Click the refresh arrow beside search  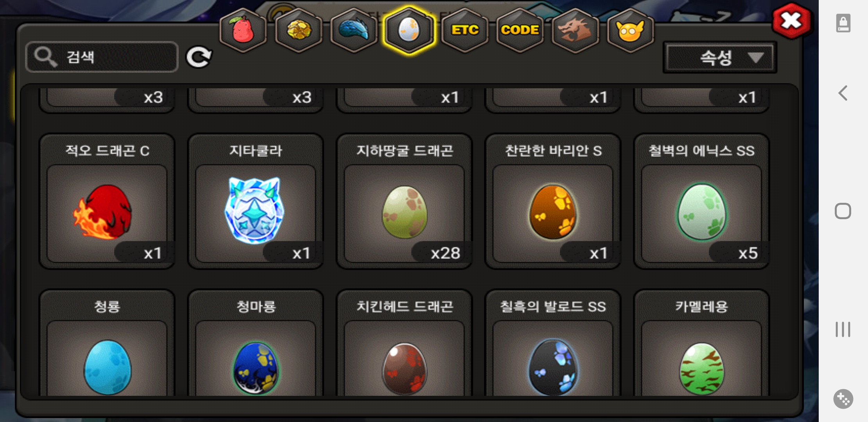(x=199, y=57)
